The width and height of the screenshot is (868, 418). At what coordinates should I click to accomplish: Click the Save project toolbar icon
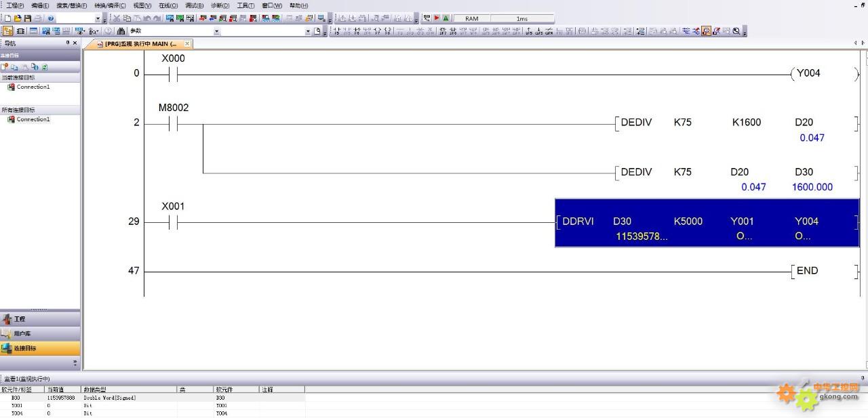(x=27, y=18)
